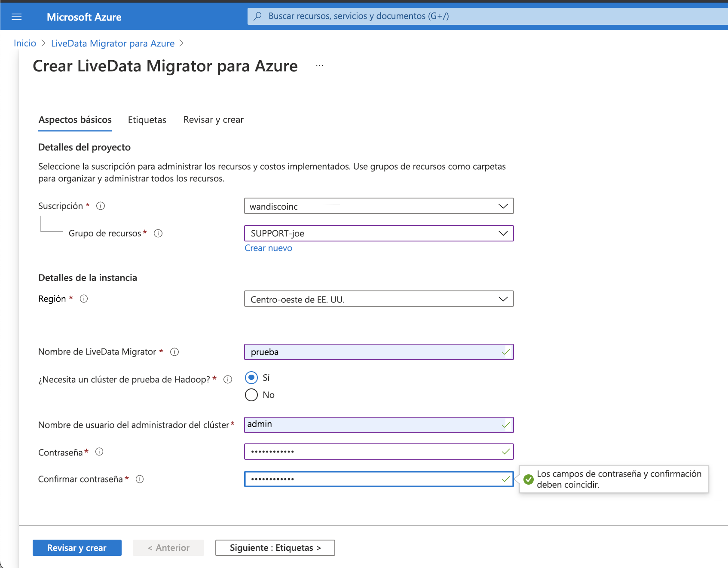Focus the Buscar recursos search field
This screenshot has height=568, width=728.
coord(488,16)
